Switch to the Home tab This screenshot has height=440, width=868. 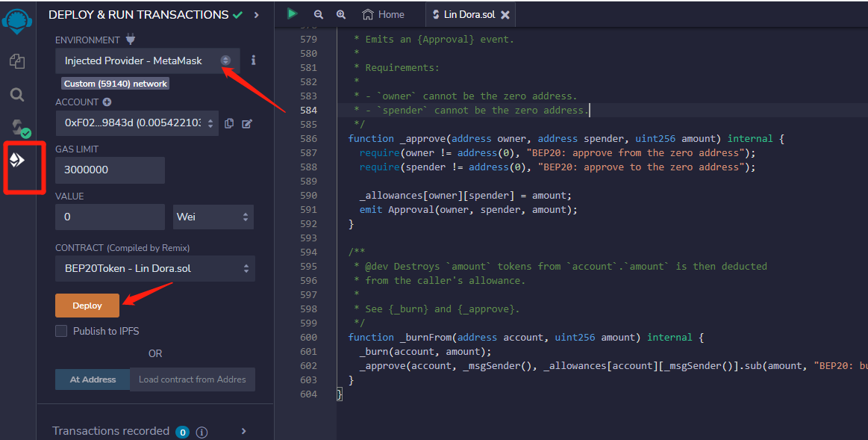(383, 14)
